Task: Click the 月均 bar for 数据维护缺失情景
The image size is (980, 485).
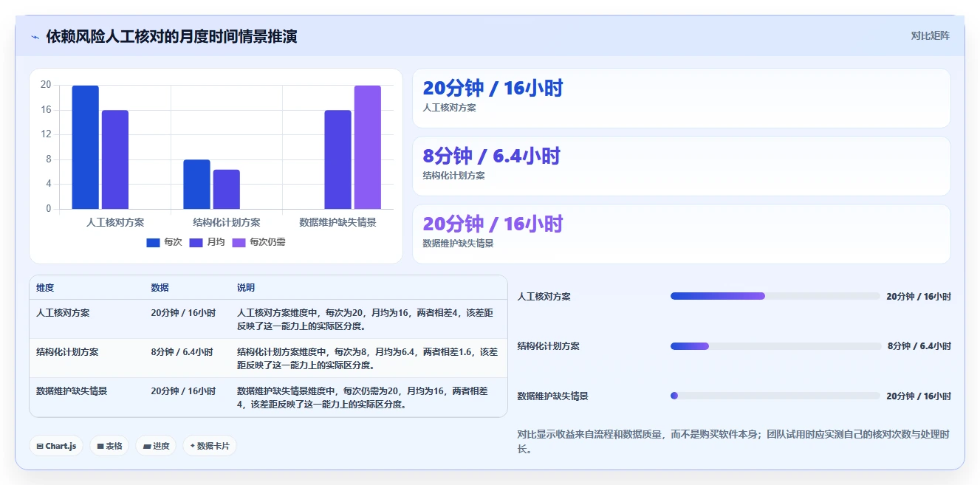Action: [337, 159]
